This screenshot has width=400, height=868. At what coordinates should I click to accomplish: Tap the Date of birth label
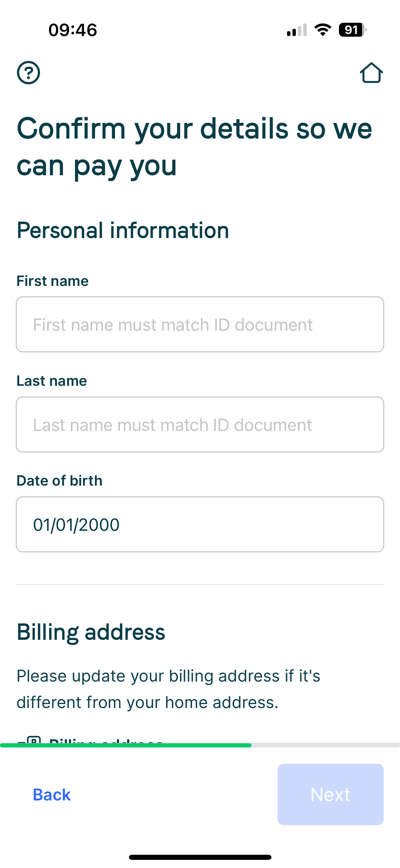[x=60, y=481]
